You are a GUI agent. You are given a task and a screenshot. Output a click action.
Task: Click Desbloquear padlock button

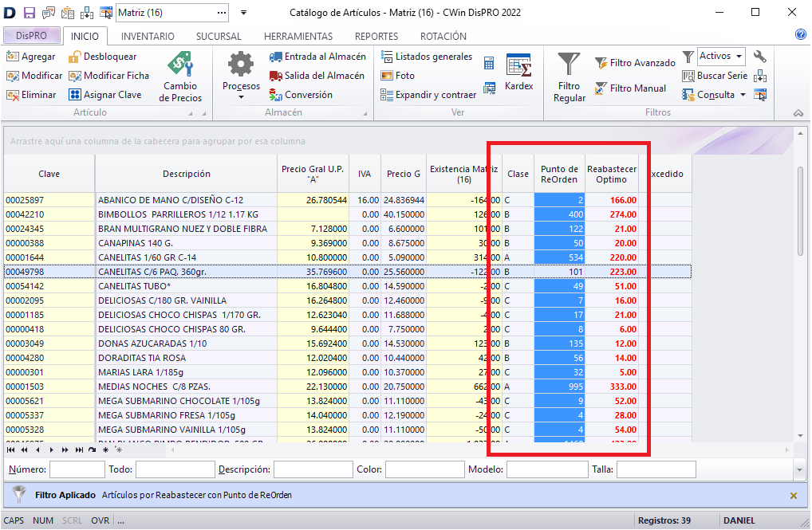click(102, 57)
